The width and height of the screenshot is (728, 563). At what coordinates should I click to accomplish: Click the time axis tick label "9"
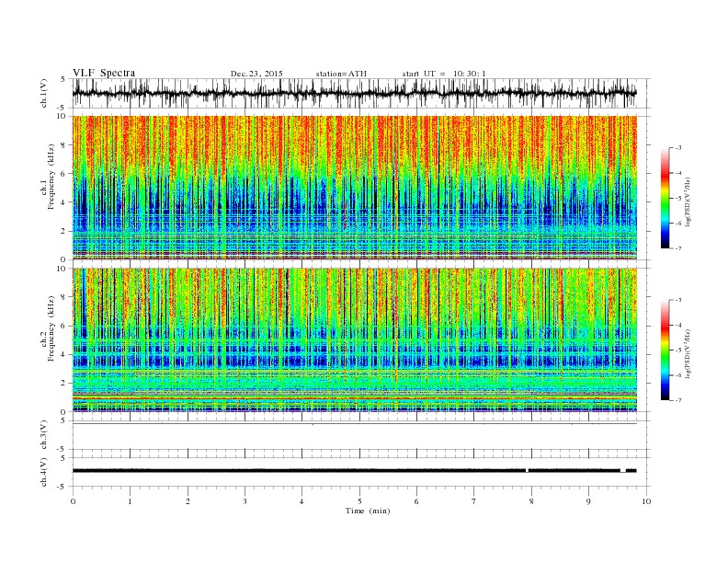click(x=588, y=501)
